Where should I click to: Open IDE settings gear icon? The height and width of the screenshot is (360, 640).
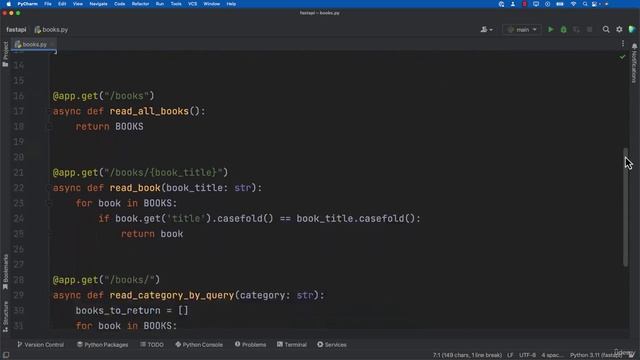pos(619,29)
